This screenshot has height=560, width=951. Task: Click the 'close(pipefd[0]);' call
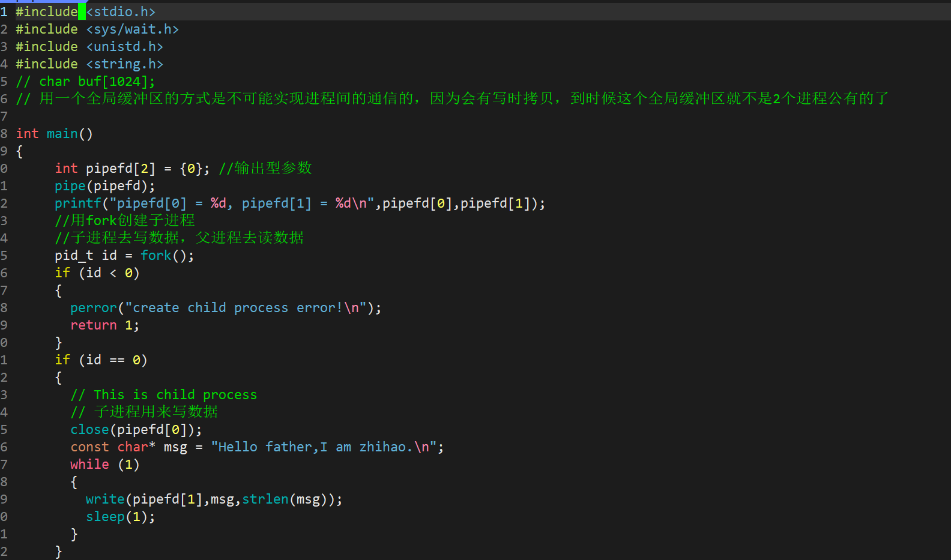[x=136, y=430]
